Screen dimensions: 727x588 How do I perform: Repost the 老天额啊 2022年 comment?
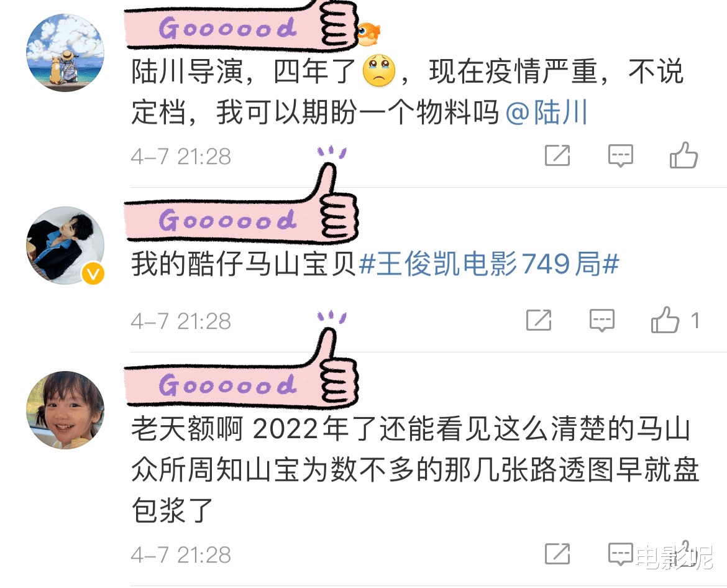[x=557, y=554]
